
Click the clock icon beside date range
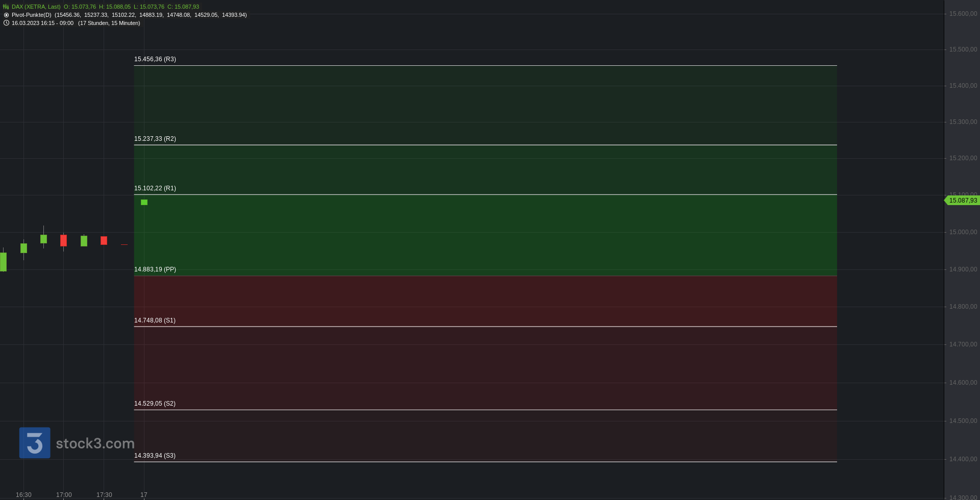(x=6, y=23)
